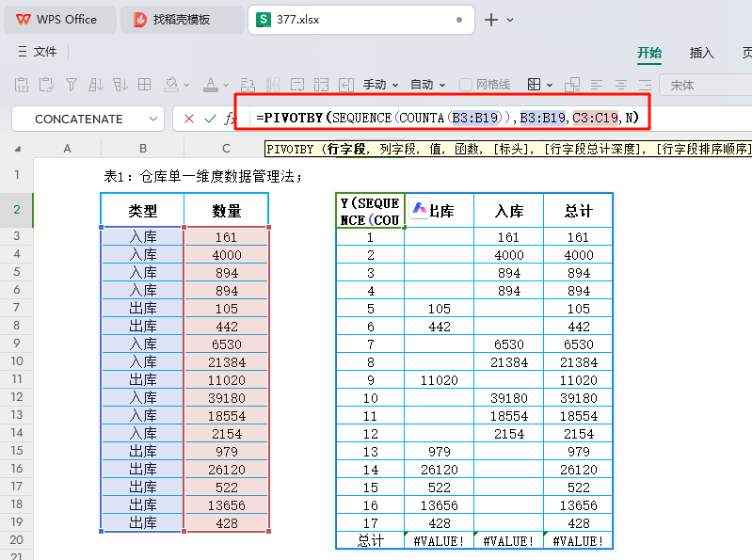Image resolution: width=752 pixels, height=560 pixels.
Task: Select row 10 header
Action: coord(16,361)
